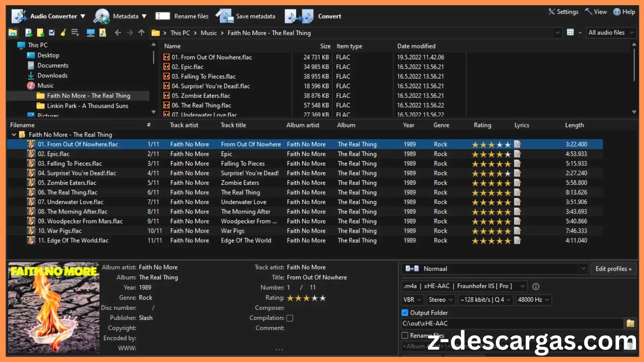This screenshot has width=644, height=362.
Task: Set rating stars in the detail panel
Action: 306,298
